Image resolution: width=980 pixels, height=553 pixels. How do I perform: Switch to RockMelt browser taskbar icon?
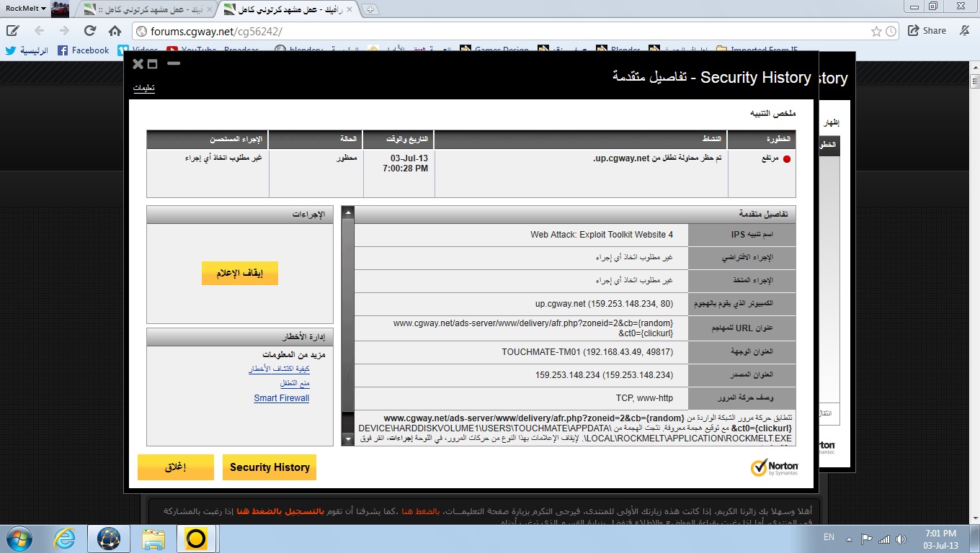[x=109, y=538]
